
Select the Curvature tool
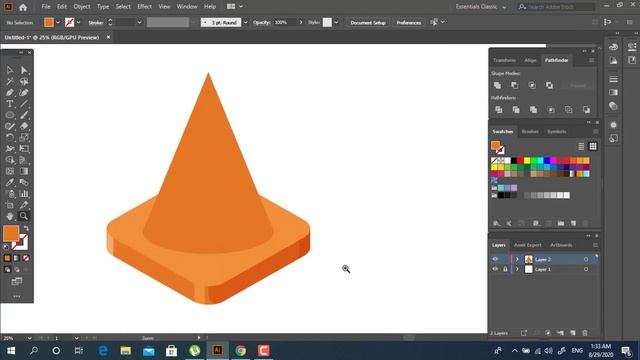coord(24,93)
